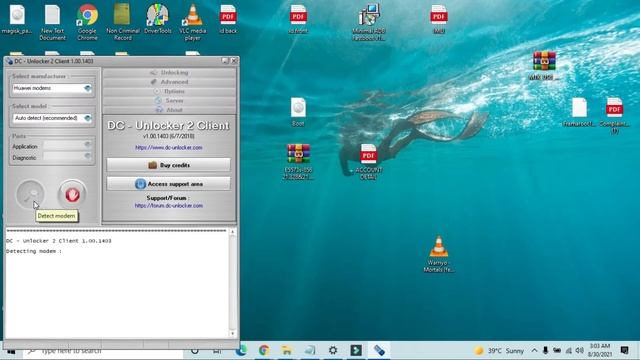The height and width of the screenshot is (360, 640).
Task: Select the Google Chrome desktop shortcut
Action: pos(87,22)
